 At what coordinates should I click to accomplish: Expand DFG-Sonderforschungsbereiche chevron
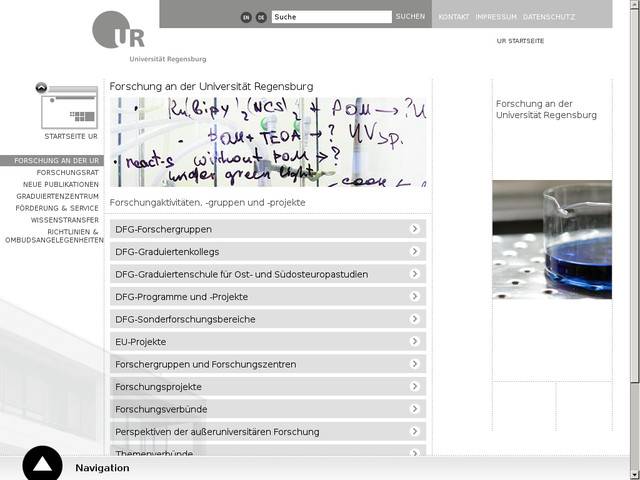tap(414, 319)
